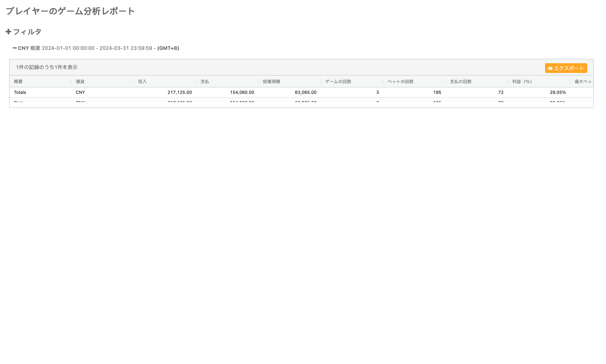Sort by the 支払 column header
The width and height of the screenshot is (606, 364).
click(x=205, y=81)
